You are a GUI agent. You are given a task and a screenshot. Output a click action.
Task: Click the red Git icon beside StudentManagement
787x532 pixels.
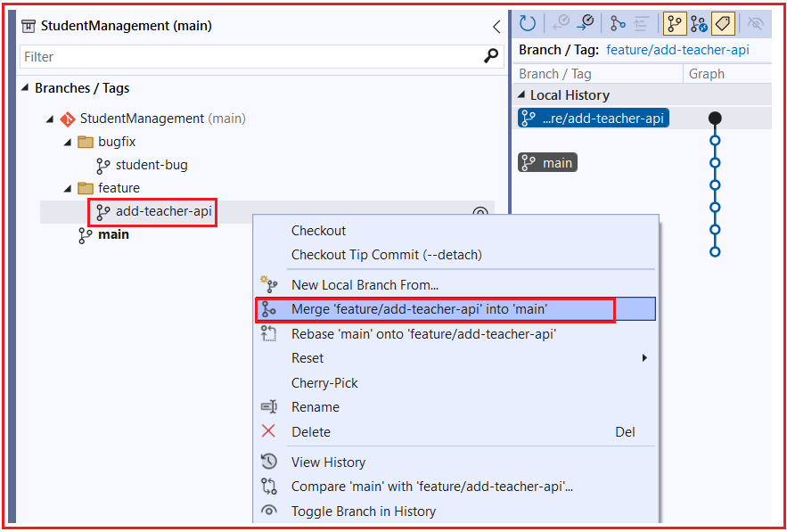pos(69,118)
